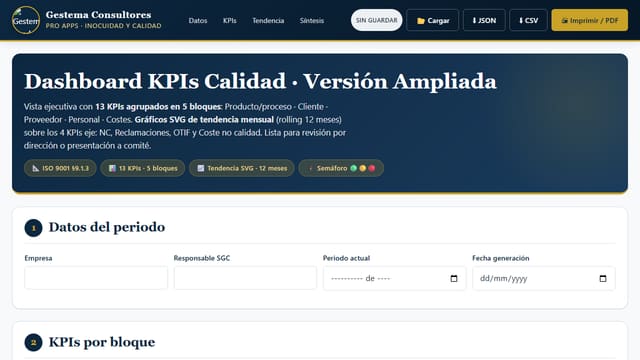This screenshot has width=640, height=360.
Task: Click the 'PRO APPS · INOCUIDAD Y CALIDAD' tagline
Action: [103, 26]
